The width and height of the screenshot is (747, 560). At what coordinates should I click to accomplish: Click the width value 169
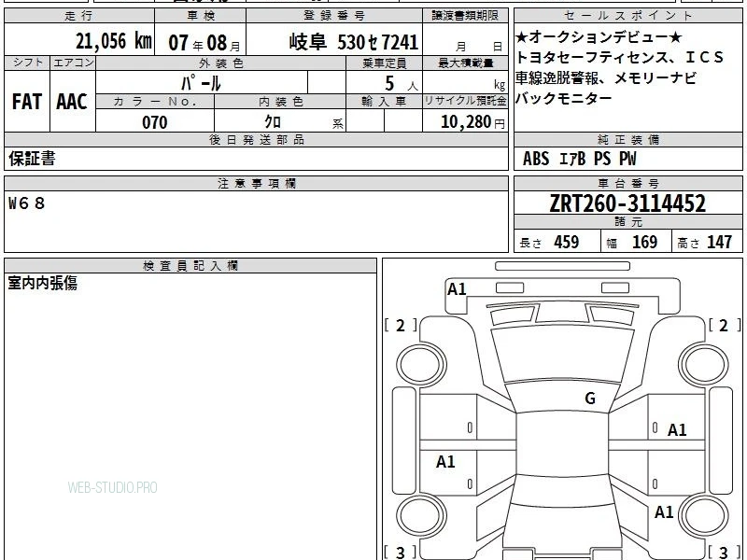click(644, 242)
